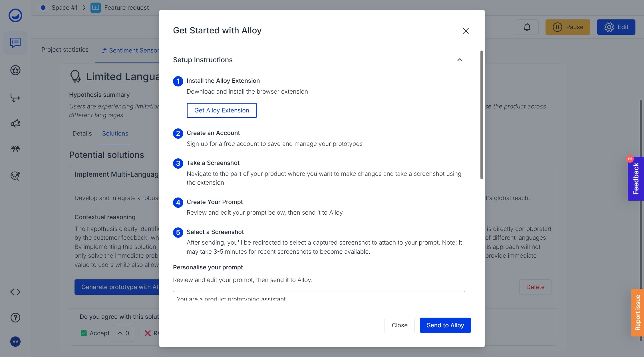Open the feedback list sidebar icon
Screen dimensions: 644x357
click(15, 43)
